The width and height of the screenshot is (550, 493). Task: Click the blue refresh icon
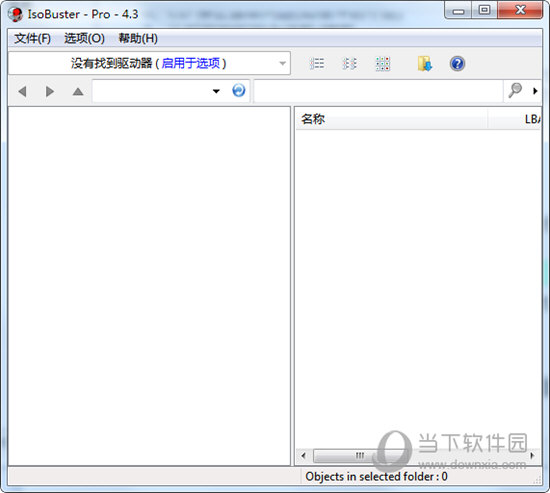click(x=239, y=91)
